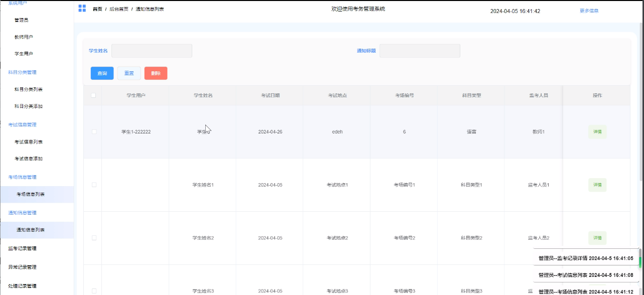This screenshot has width=644, height=295.
Task: Click the 科目类型2 cell
Action: click(x=471, y=238)
